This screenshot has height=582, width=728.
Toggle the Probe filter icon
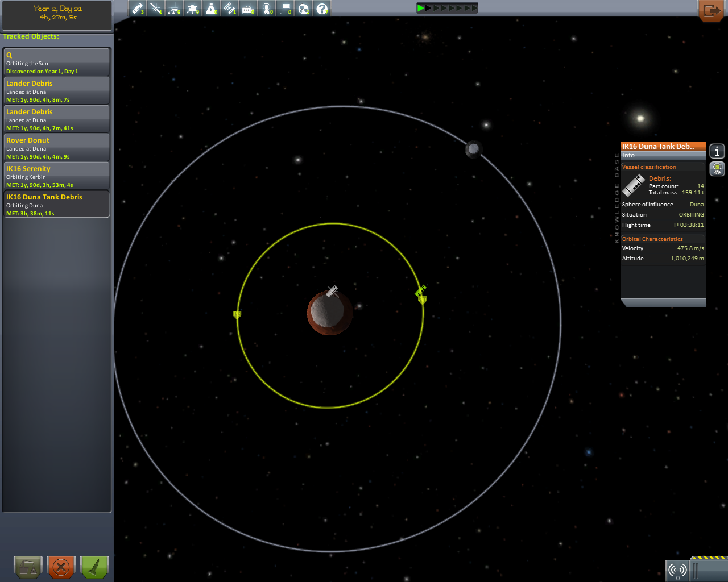(156, 9)
